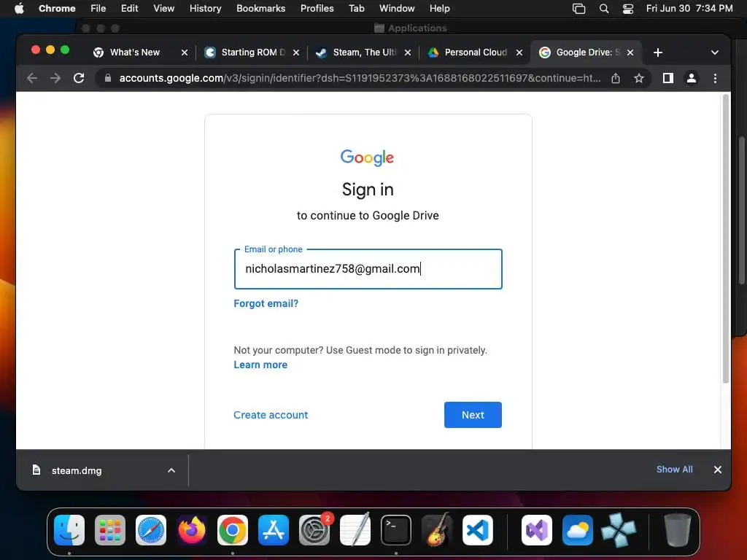Viewport: 747px width, 560px height.
Task: Open the Chrome app menu
Action: 57,9
